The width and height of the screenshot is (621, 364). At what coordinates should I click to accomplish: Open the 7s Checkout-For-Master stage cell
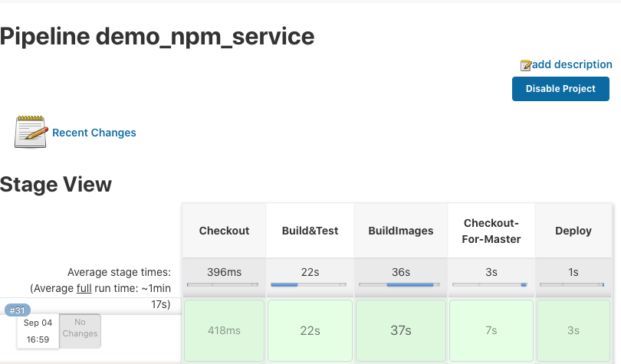pos(491,330)
